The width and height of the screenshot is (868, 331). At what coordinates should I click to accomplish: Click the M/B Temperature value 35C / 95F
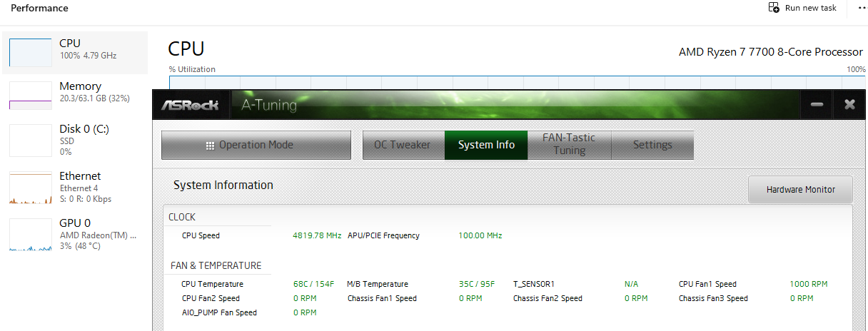point(477,284)
